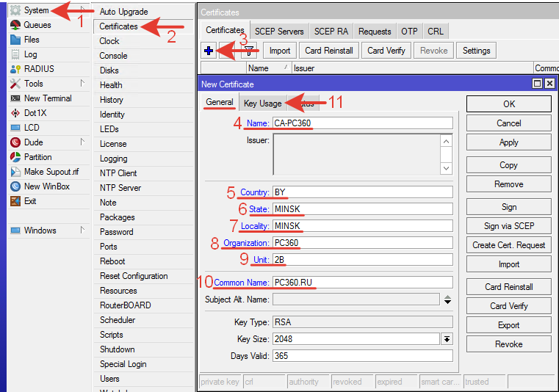
Task: Click the Common Name field
Action: click(x=363, y=283)
